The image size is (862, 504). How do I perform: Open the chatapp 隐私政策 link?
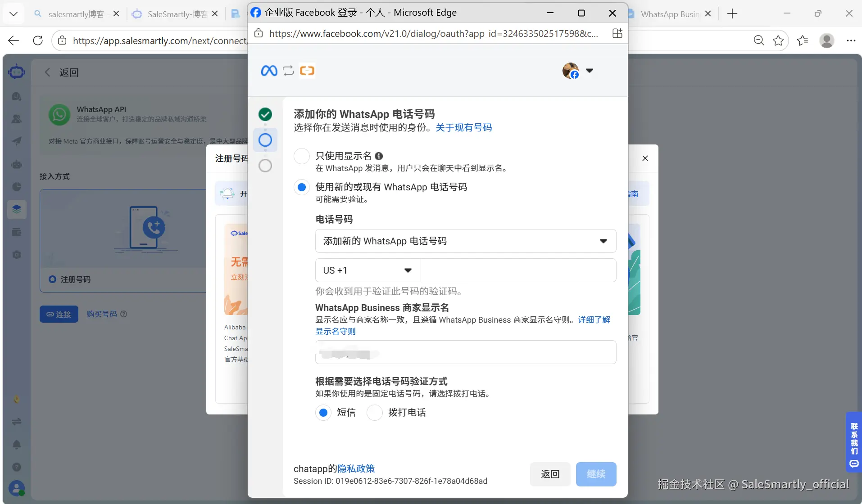pos(356,469)
